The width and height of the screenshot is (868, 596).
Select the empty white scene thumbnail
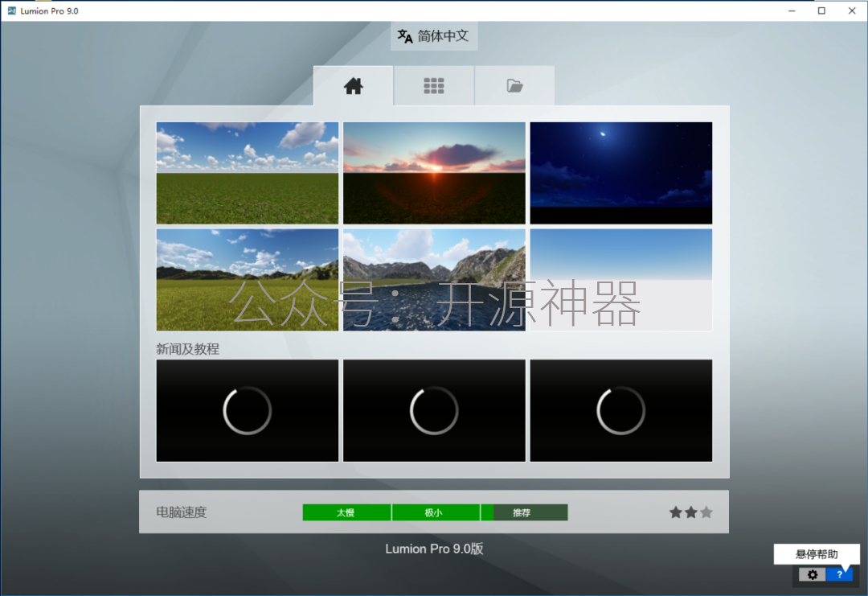coord(621,280)
